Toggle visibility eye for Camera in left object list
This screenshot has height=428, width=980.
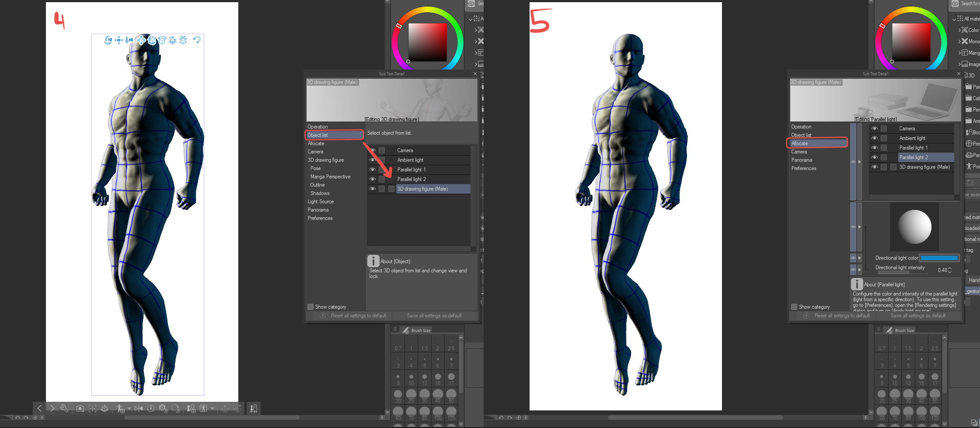[x=373, y=150]
